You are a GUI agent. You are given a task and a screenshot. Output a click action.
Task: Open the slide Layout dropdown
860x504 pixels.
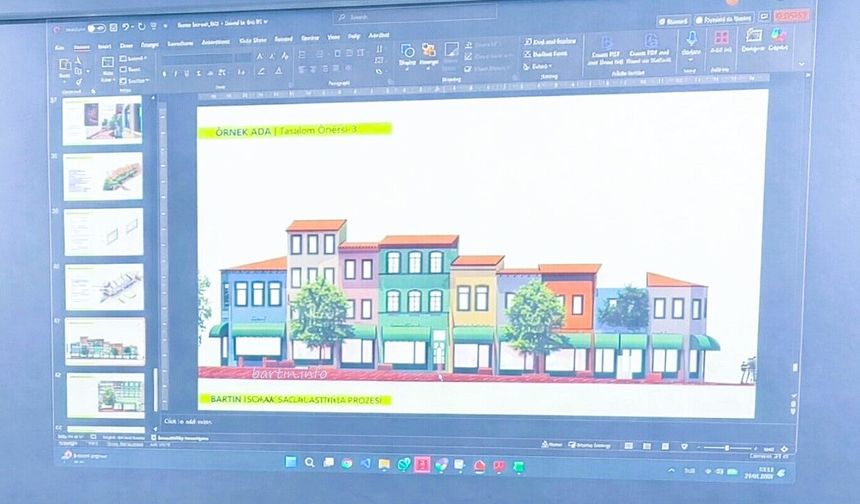tap(133, 59)
